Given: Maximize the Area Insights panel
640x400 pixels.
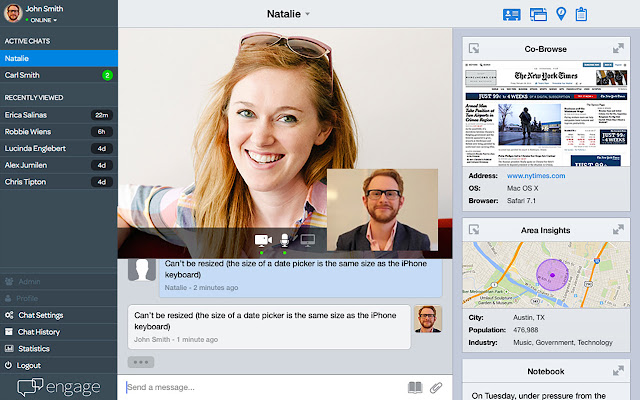Looking at the screenshot, I should pyautogui.click(x=618, y=230).
